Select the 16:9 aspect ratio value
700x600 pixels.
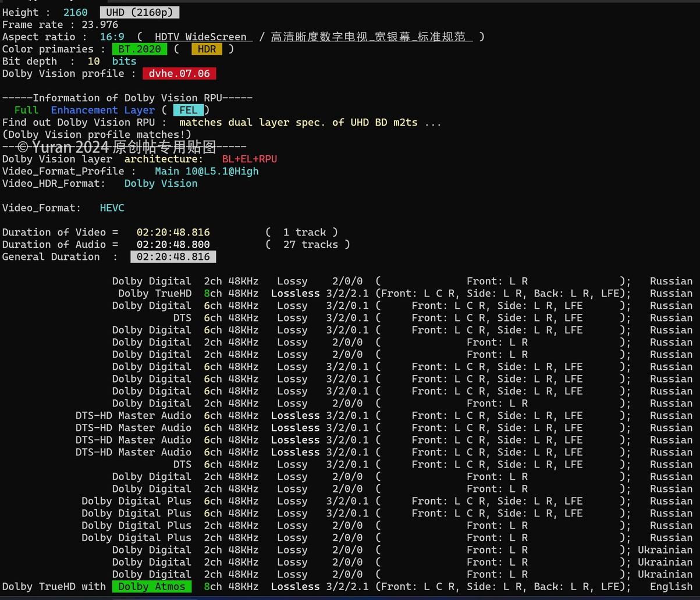112,37
